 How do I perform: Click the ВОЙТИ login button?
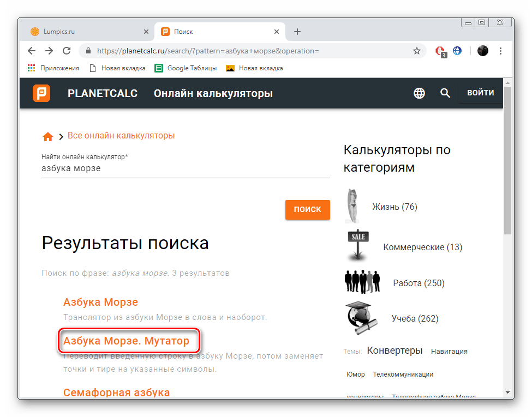(480, 93)
